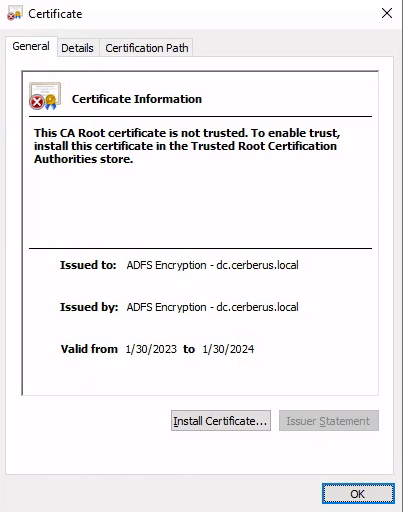This screenshot has width=403, height=512.
Task: Click the Valid from label
Action: pos(89,349)
